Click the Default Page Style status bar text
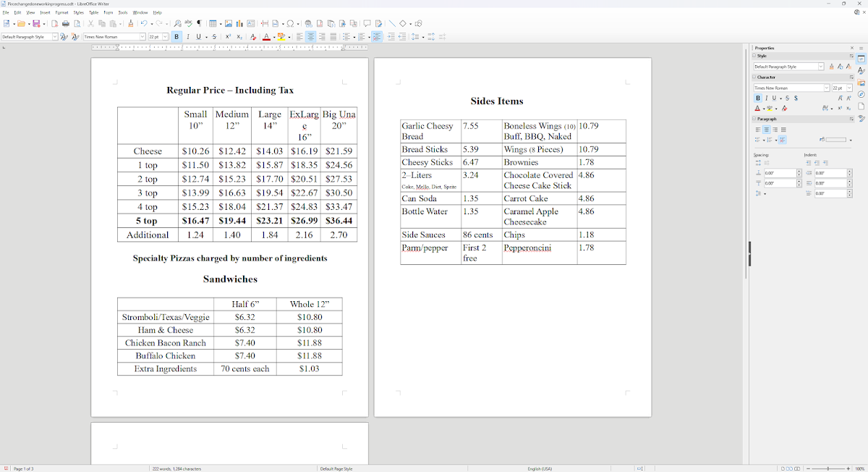868x472 pixels. (336, 468)
